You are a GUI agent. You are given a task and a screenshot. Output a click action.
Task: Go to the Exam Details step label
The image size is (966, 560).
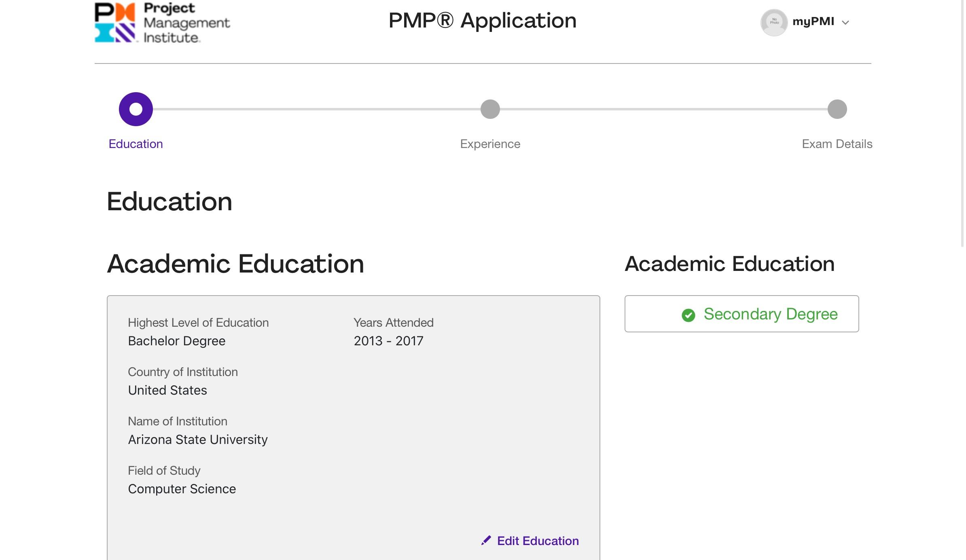(837, 144)
